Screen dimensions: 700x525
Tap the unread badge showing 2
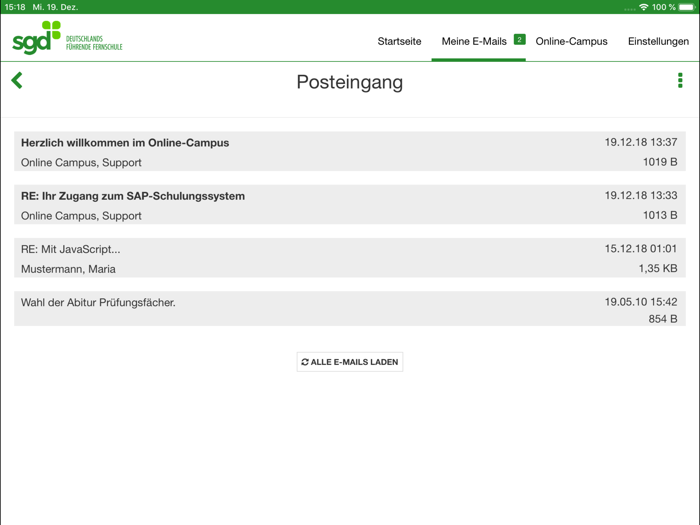tap(519, 40)
